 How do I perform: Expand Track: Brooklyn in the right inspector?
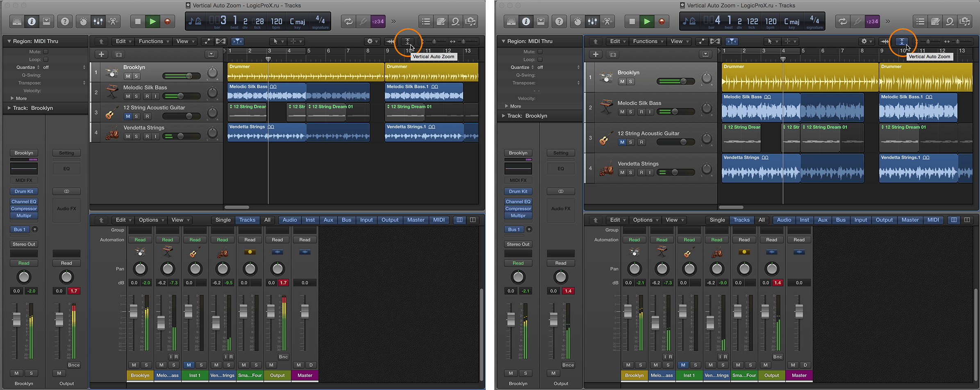pos(503,116)
